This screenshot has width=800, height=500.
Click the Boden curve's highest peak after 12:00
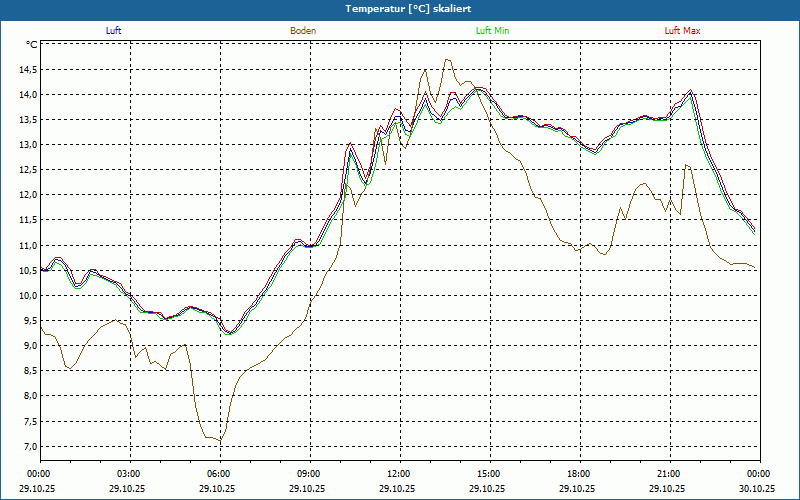(446, 60)
